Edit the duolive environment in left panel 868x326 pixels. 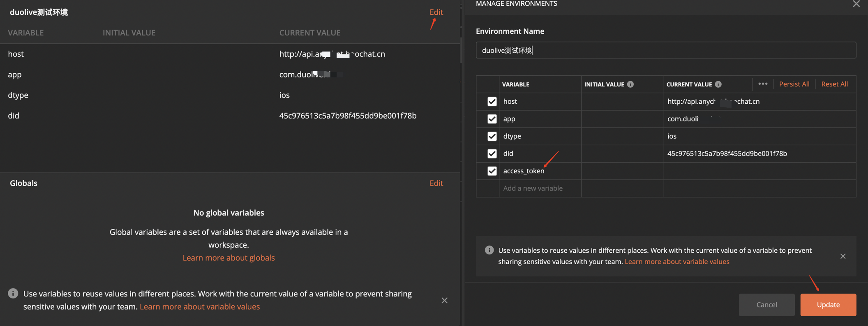pos(436,12)
